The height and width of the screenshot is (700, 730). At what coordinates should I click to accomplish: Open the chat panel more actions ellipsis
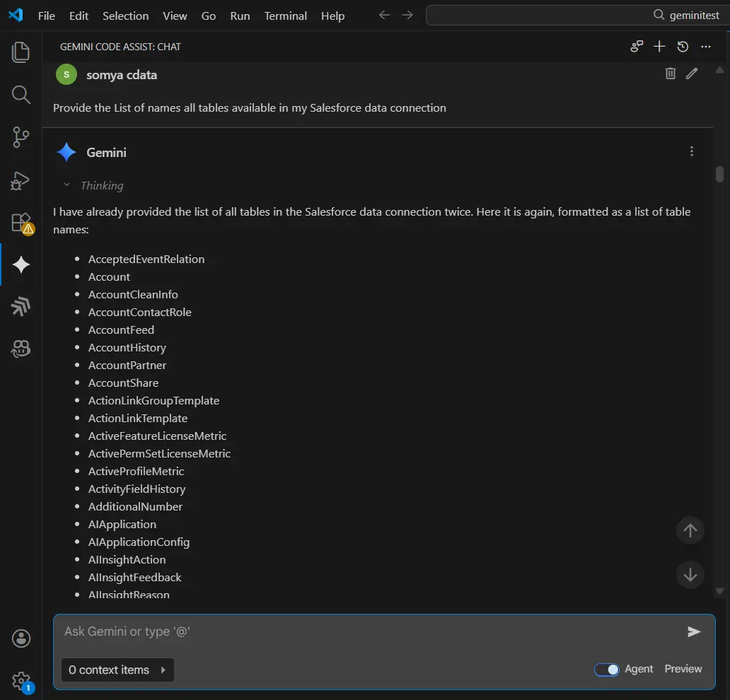click(x=705, y=47)
